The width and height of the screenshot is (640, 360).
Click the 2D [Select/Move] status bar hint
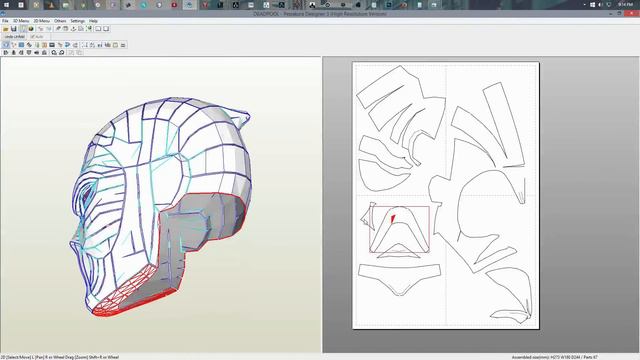point(60,357)
